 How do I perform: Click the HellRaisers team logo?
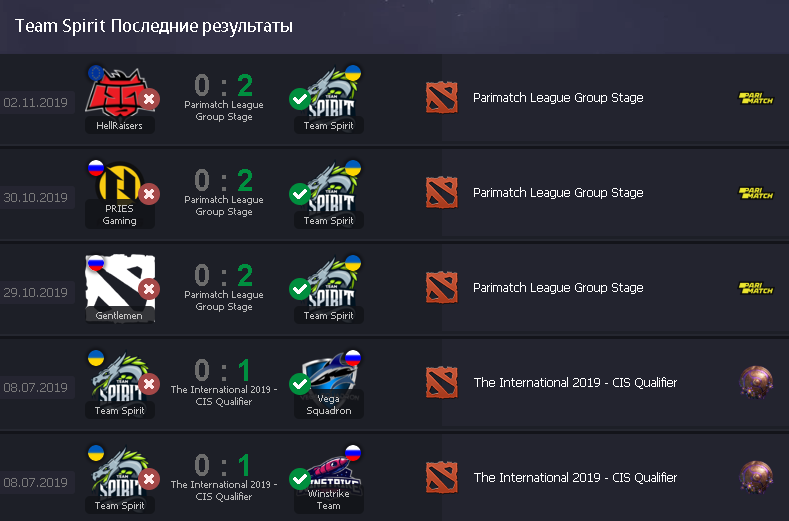tap(118, 94)
